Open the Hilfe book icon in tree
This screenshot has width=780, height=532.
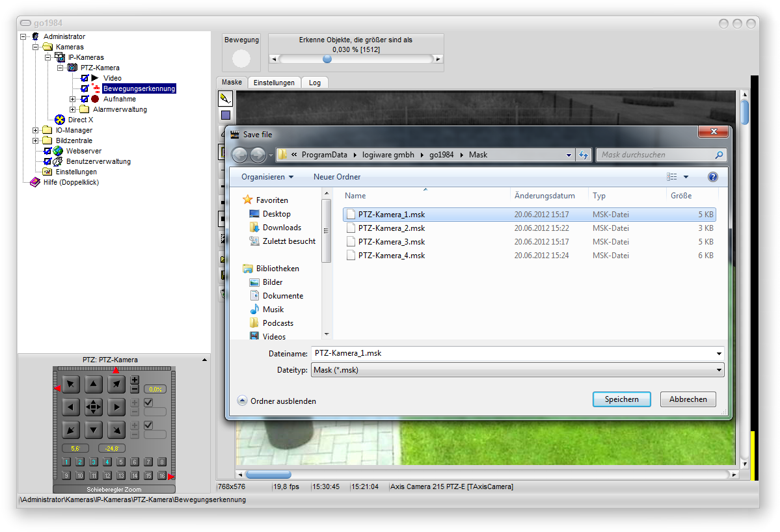click(x=35, y=182)
